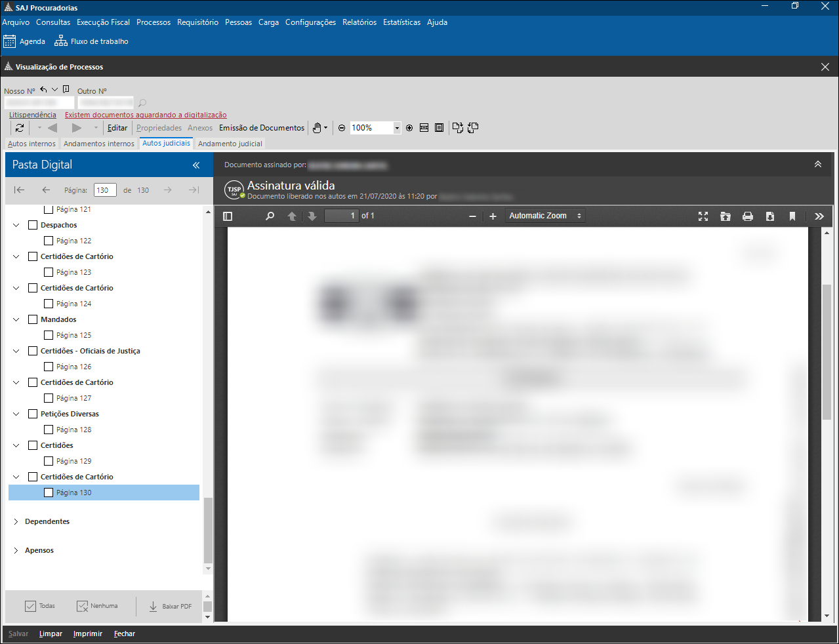Open the Automatic Zoom dropdown
Image resolution: width=839 pixels, height=644 pixels.
tap(544, 216)
